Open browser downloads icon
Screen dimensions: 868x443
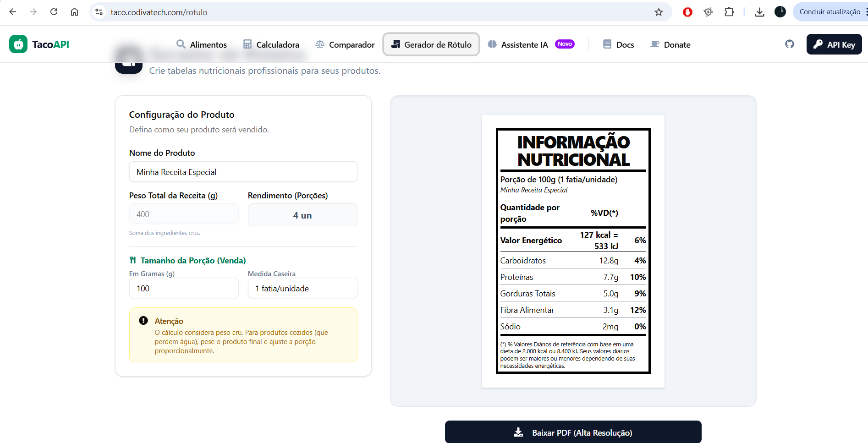(759, 12)
